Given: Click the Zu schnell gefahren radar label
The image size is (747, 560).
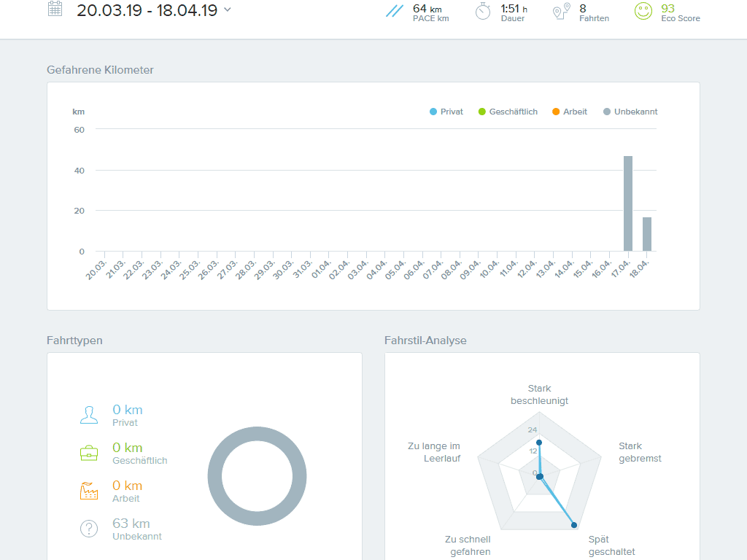Looking at the screenshot, I should point(468,545).
